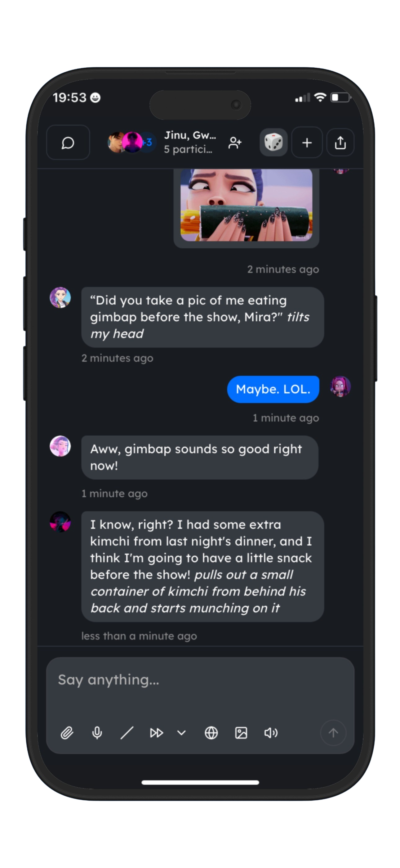
Task: Open the chat list speech bubble icon
Action: 68,142
